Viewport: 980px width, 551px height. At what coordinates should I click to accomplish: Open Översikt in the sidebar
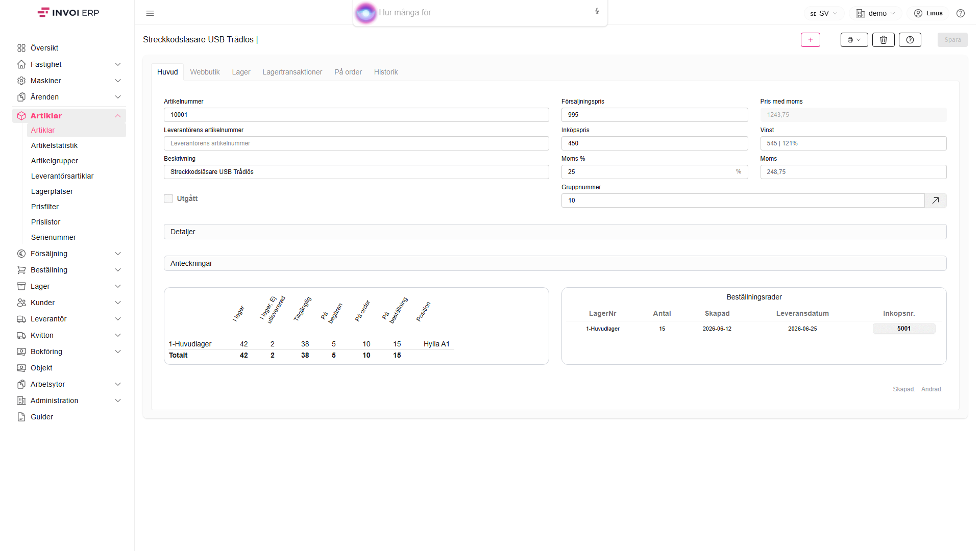[x=44, y=48]
